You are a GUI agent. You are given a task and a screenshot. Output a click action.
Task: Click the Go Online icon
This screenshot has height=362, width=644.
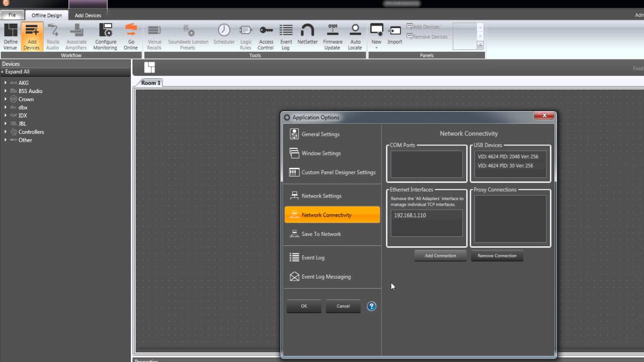(131, 36)
